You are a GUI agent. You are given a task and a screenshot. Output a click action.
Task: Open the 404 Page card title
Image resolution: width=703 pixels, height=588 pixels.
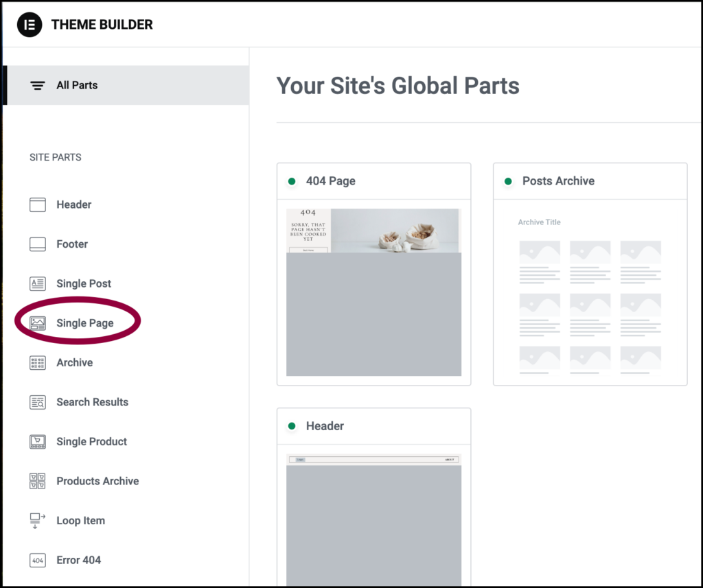click(x=330, y=181)
